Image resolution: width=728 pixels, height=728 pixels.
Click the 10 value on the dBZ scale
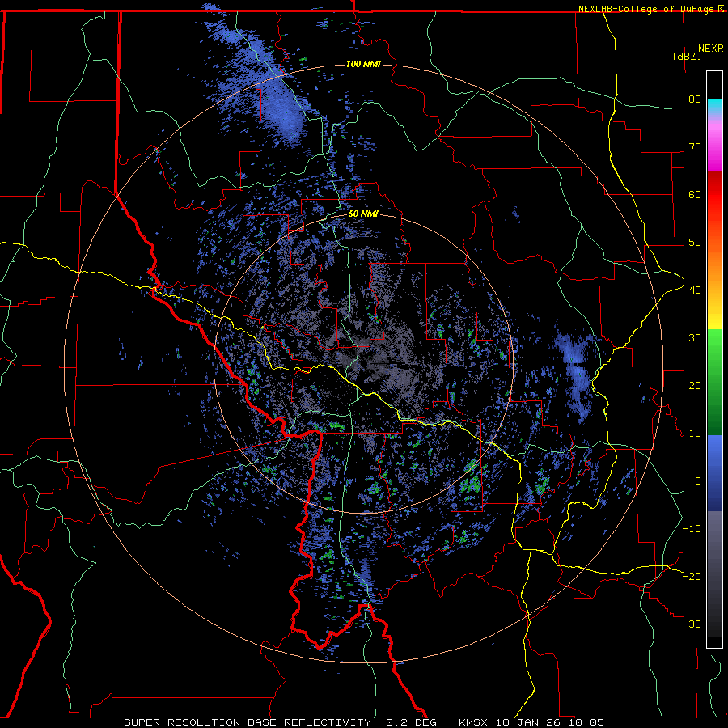pos(695,434)
